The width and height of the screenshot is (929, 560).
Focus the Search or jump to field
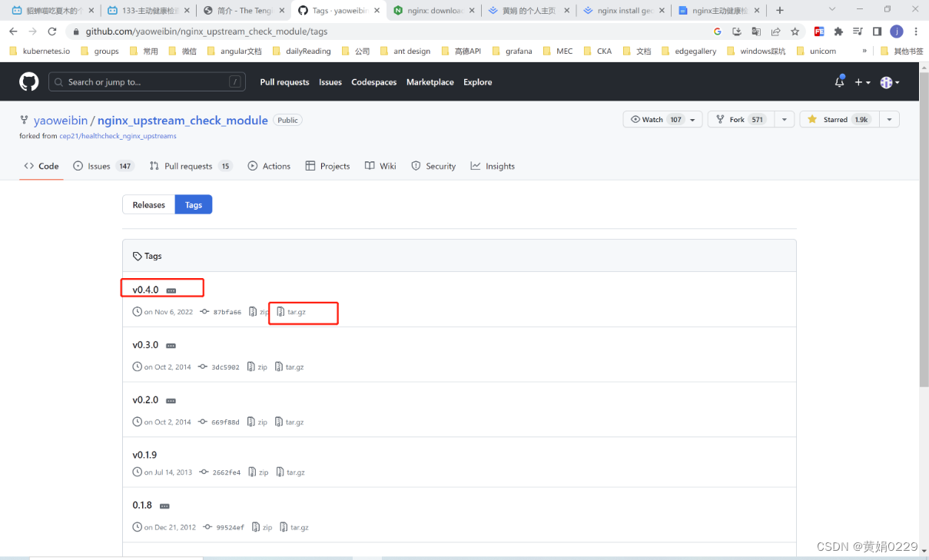[x=147, y=82]
